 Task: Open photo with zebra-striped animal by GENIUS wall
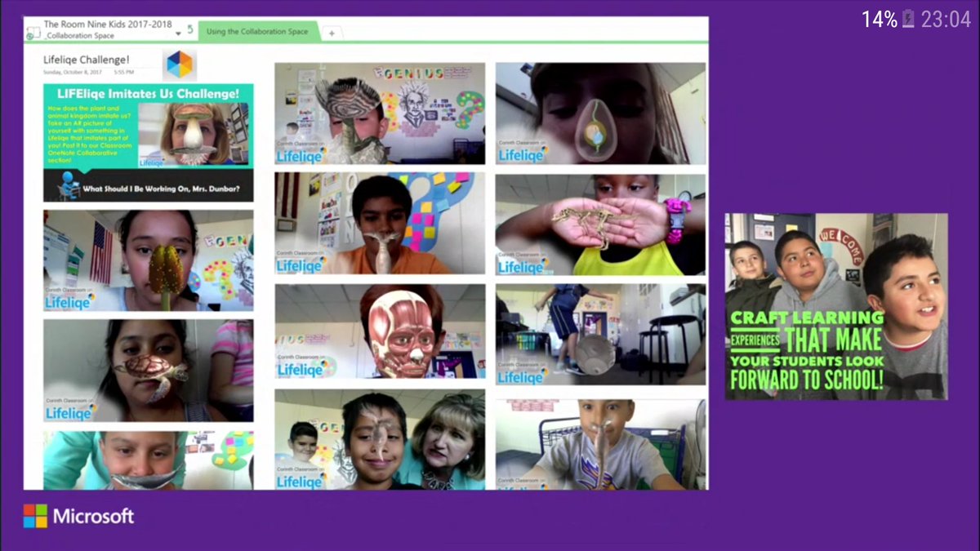pyautogui.click(x=380, y=113)
